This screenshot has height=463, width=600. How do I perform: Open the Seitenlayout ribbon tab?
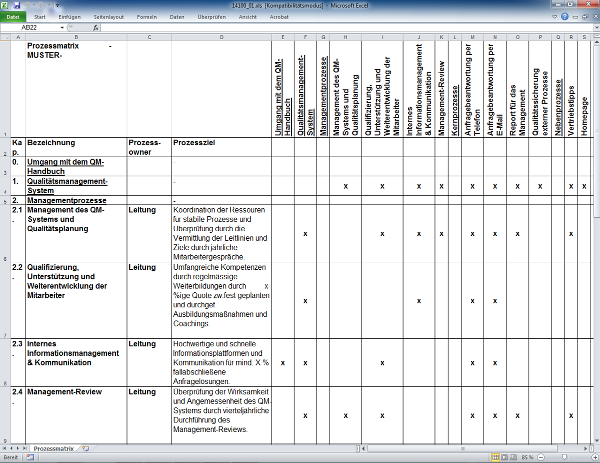[x=109, y=17]
